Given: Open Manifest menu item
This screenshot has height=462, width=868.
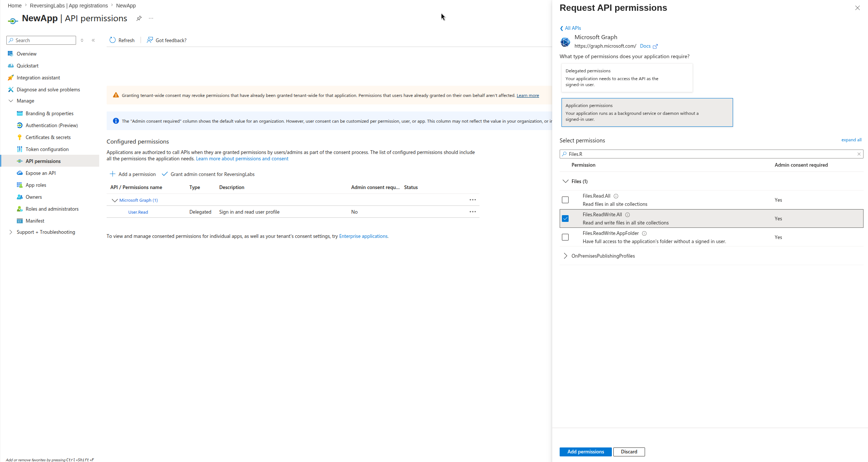Looking at the screenshot, I should point(35,221).
